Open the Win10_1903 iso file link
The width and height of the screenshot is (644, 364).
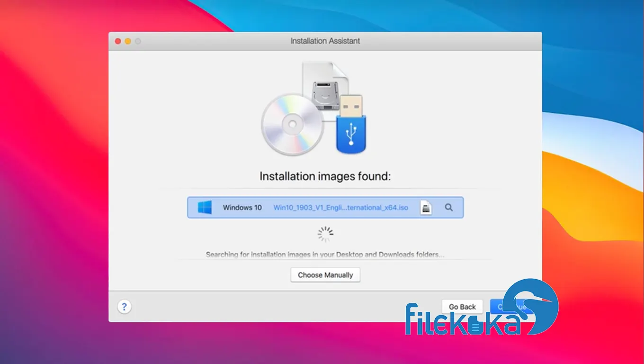[340, 208]
